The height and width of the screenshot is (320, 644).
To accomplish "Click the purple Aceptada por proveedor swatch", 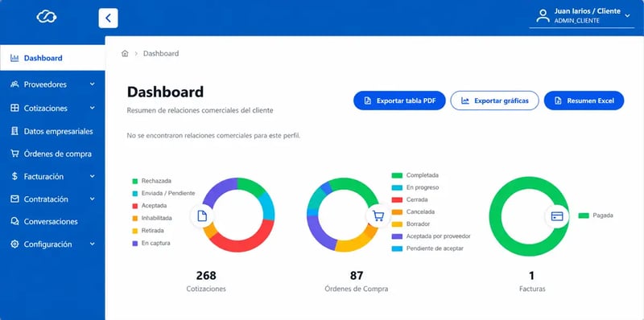I will coord(397,236).
